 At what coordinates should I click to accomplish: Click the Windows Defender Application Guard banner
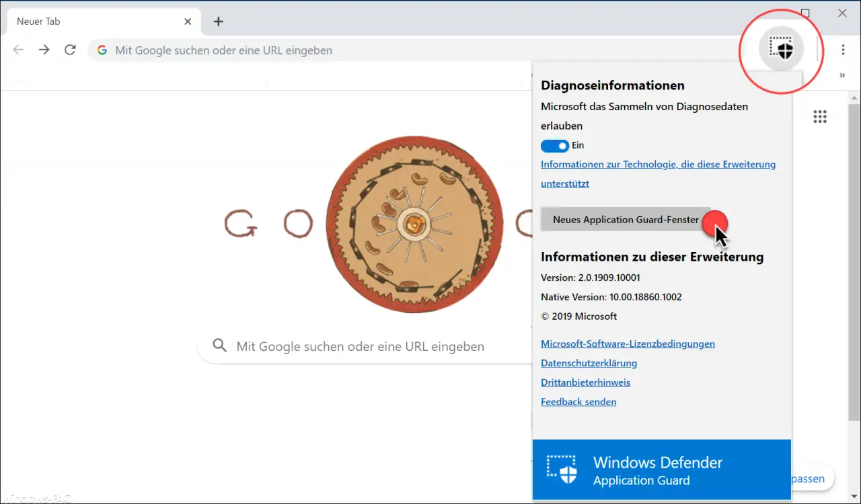click(662, 470)
